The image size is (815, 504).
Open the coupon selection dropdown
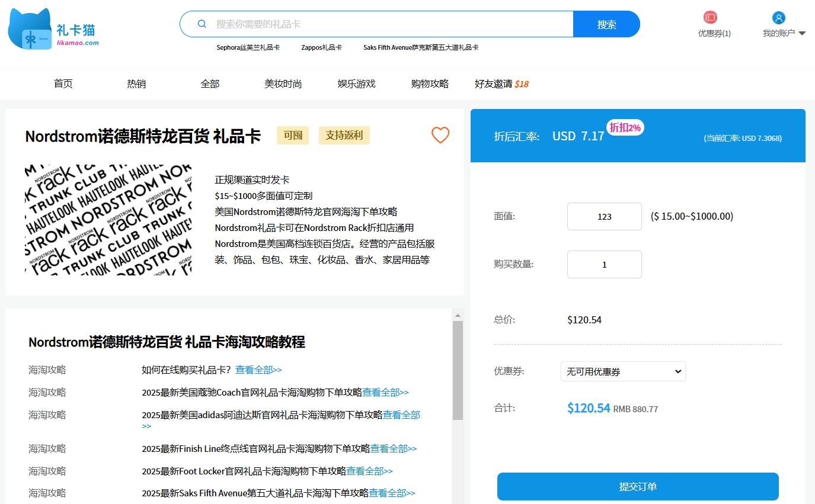[623, 371]
